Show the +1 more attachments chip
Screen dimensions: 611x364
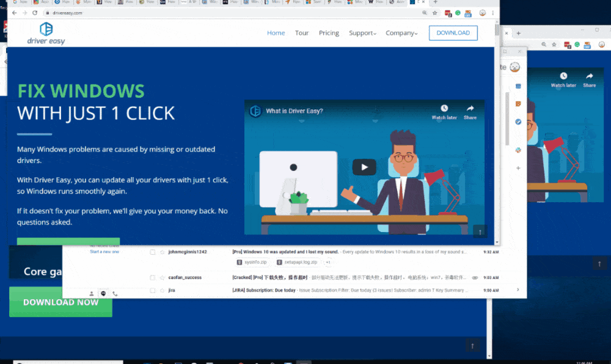[328, 263]
